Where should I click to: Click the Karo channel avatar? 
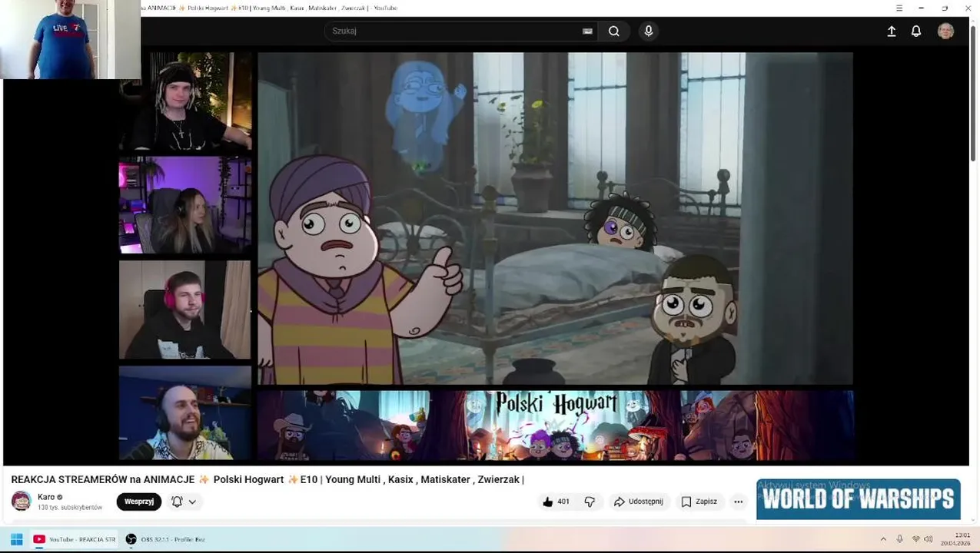pyautogui.click(x=22, y=502)
